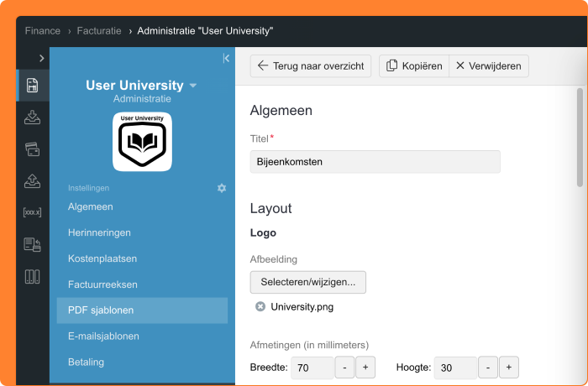Click the outbox upload tray icon
Screen dimensions: 588x386
(x=32, y=181)
